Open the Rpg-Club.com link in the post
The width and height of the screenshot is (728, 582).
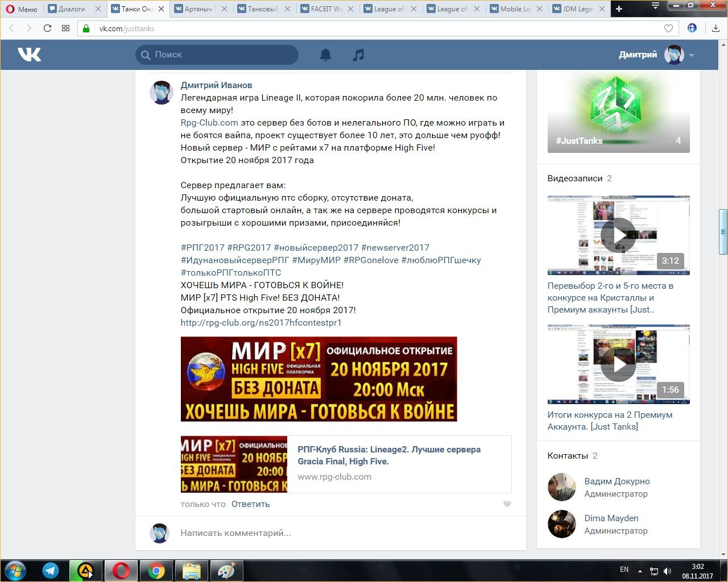[209, 123]
